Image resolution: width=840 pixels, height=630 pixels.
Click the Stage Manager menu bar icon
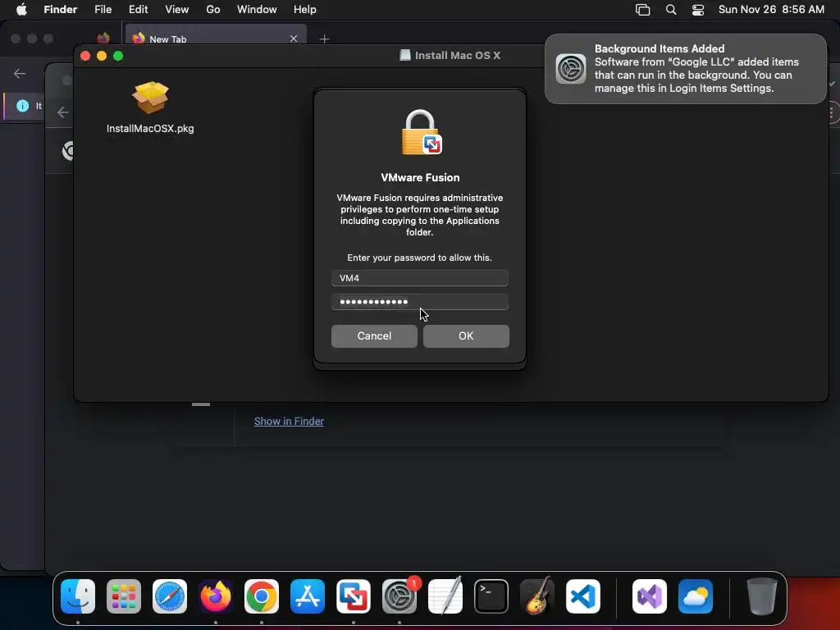coord(643,10)
